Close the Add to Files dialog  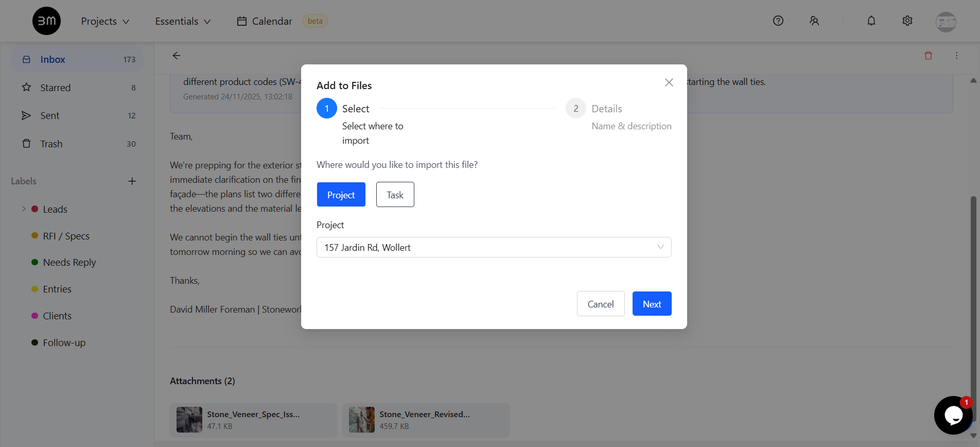669,82
